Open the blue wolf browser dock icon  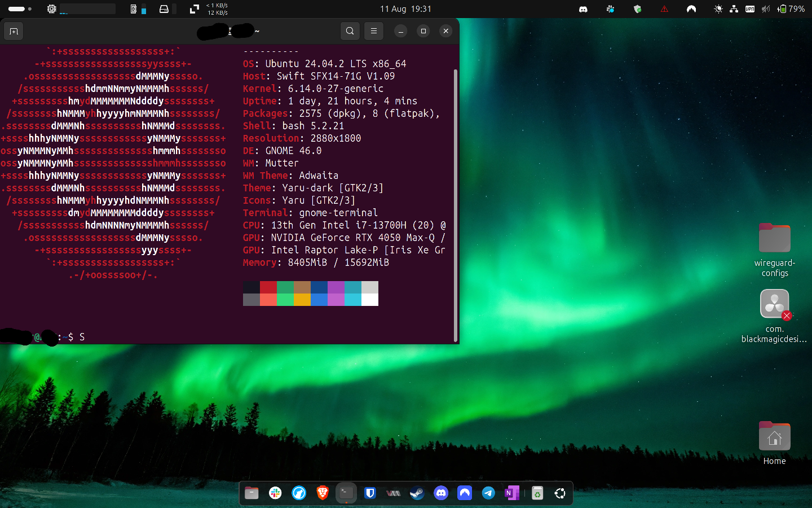(x=299, y=493)
